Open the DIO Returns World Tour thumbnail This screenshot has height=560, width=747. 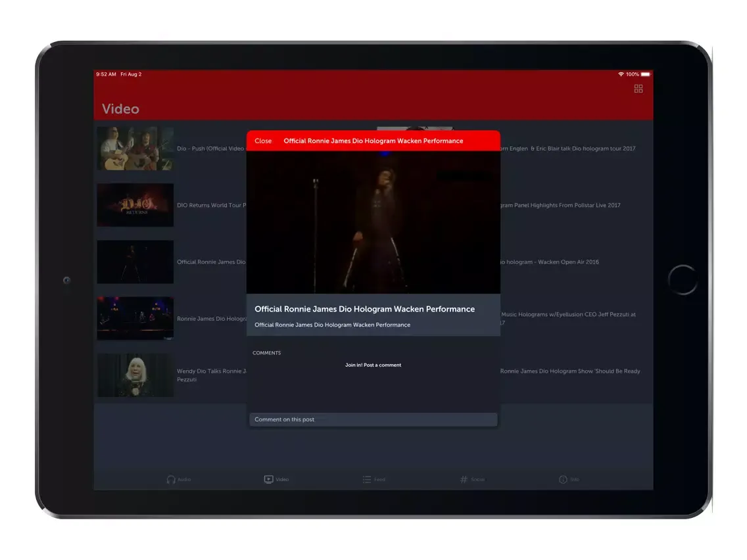point(135,205)
